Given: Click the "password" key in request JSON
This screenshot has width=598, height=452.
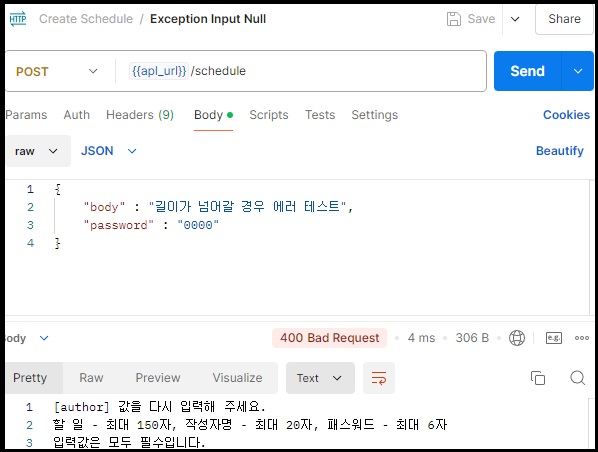Looking at the screenshot, I should coord(119,225).
